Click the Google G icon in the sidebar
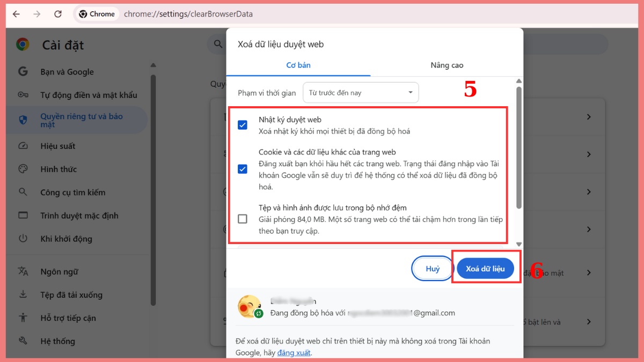Image resolution: width=644 pixels, height=362 pixels. [x=23, y=71]
